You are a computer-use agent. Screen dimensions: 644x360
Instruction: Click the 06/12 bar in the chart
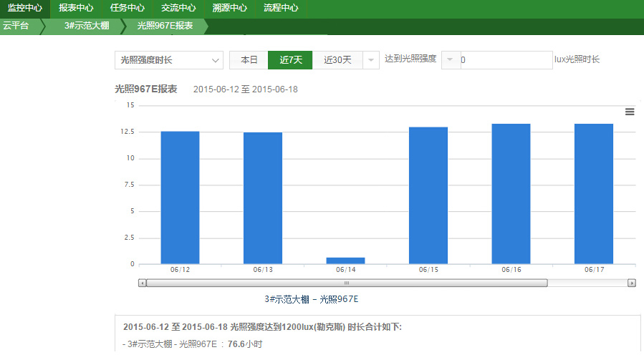point(180,198)
